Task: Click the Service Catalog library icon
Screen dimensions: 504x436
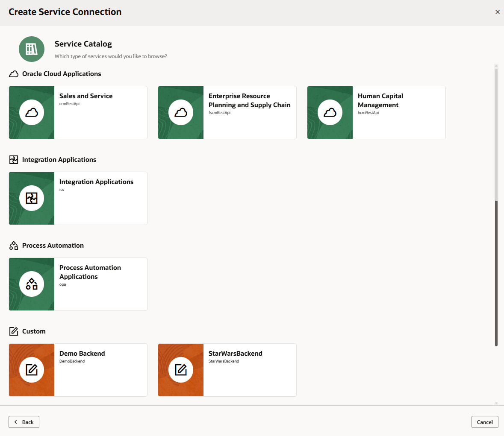Action: pyautogui.click(x=31, y=49)
